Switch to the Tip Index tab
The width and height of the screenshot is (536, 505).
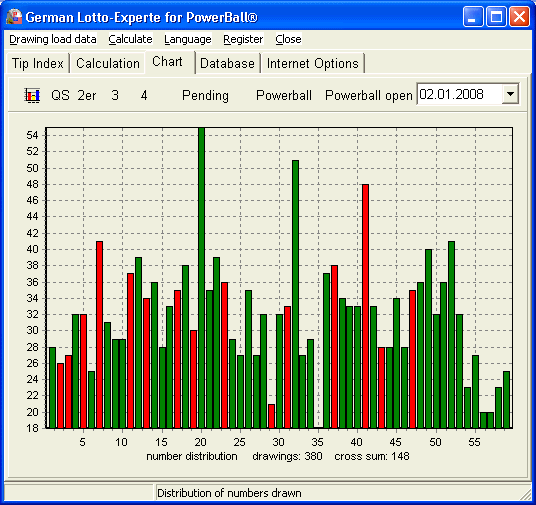tap(38, 63)
